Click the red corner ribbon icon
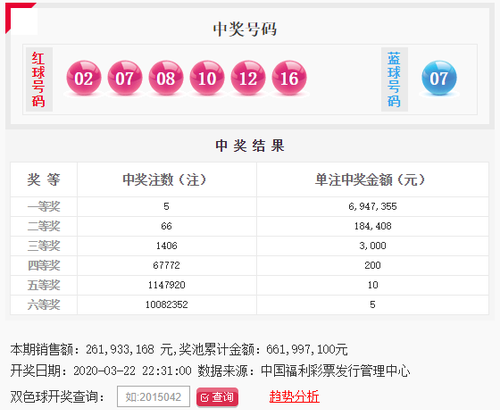The image size is (500, 410). tap(19, 17)
